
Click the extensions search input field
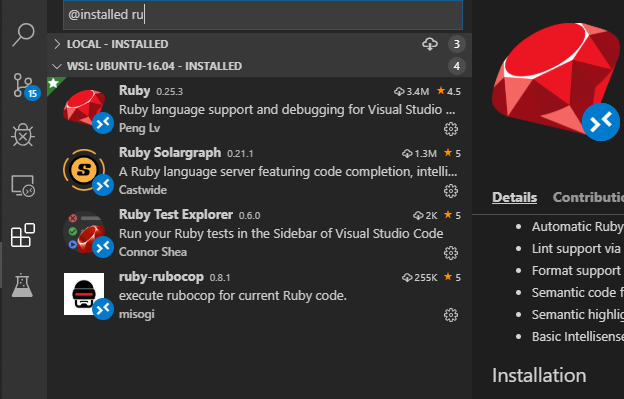(x=263, y=15)
